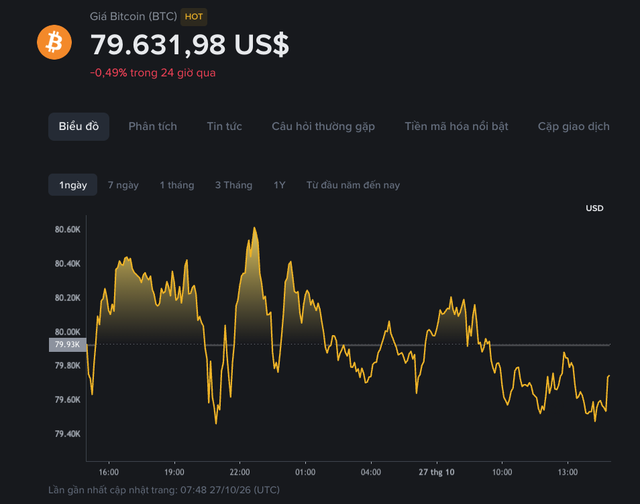
Task: Click the 80.40K axis label
Action: 68,264
